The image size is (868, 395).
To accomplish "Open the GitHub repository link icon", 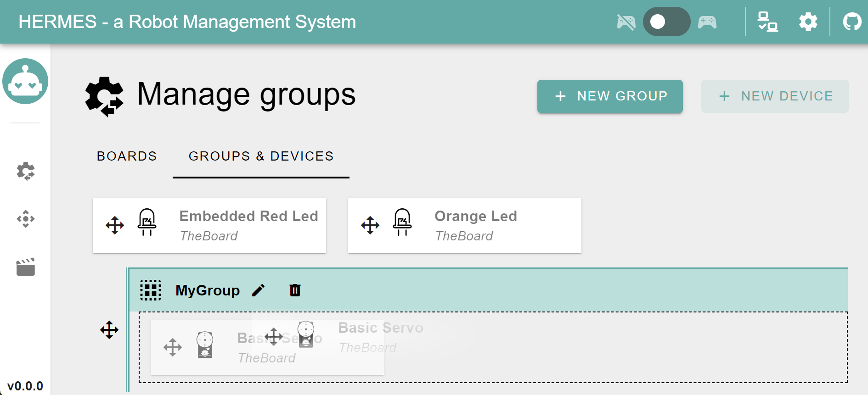I will tap(852, 22).
